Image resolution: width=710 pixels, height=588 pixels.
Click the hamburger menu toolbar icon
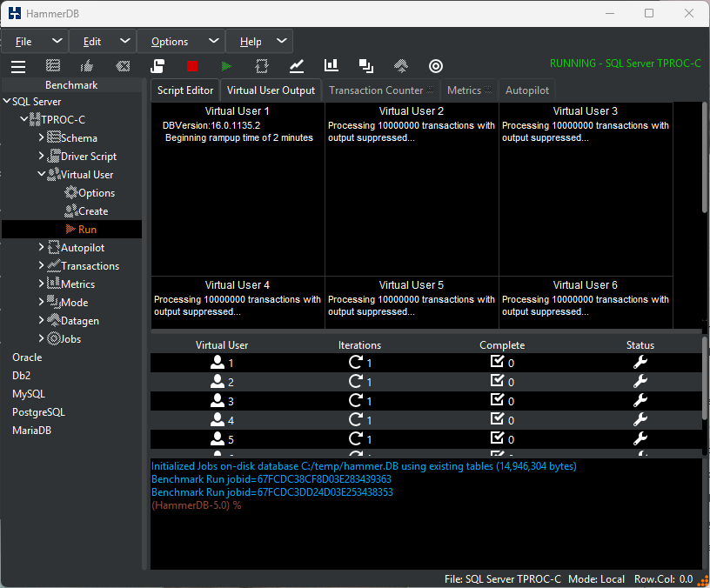[18, 66]
